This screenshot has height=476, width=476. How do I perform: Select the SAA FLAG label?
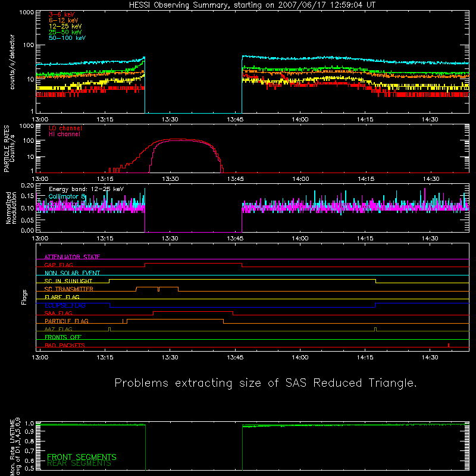(x=58, y=313)
